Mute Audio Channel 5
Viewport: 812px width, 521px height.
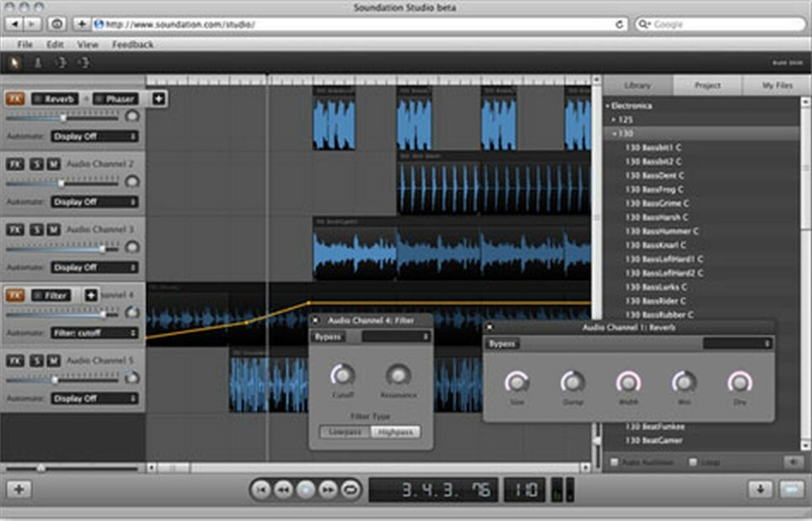(53, 361)
